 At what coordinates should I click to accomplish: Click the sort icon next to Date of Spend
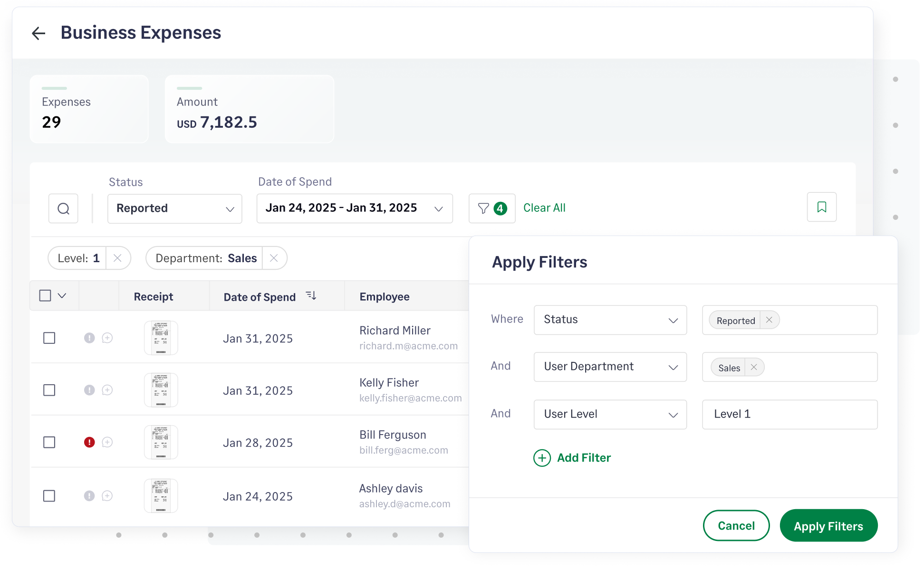pos(311,296)
